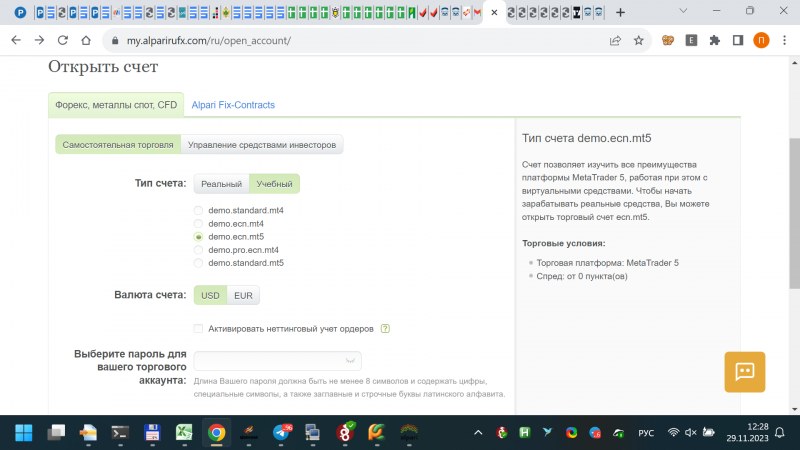
Task: Open Excel from the taskbar
Action: point(184,433)
